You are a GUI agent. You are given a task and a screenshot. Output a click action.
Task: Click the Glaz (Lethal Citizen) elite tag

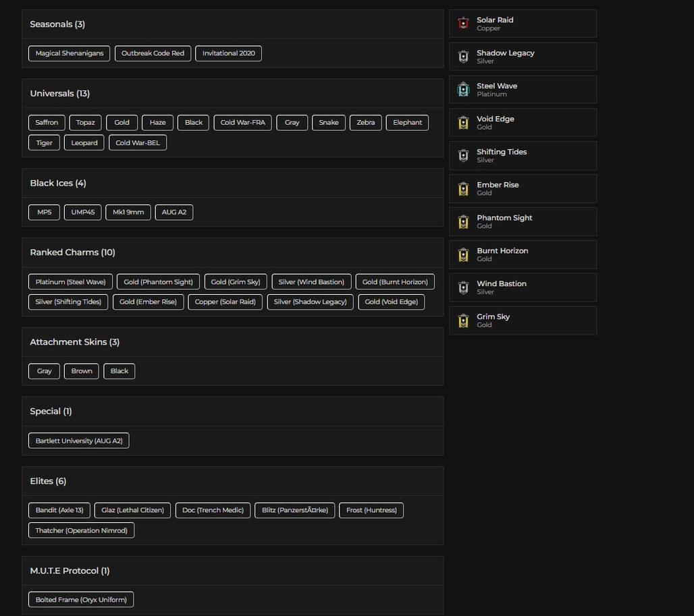(x=132, y=511)
